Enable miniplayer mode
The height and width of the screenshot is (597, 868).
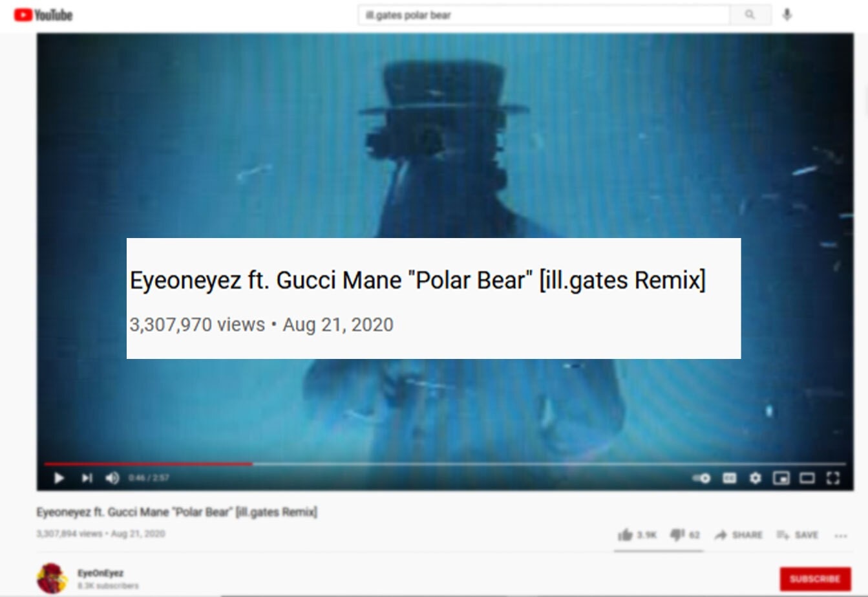(781, 478)
